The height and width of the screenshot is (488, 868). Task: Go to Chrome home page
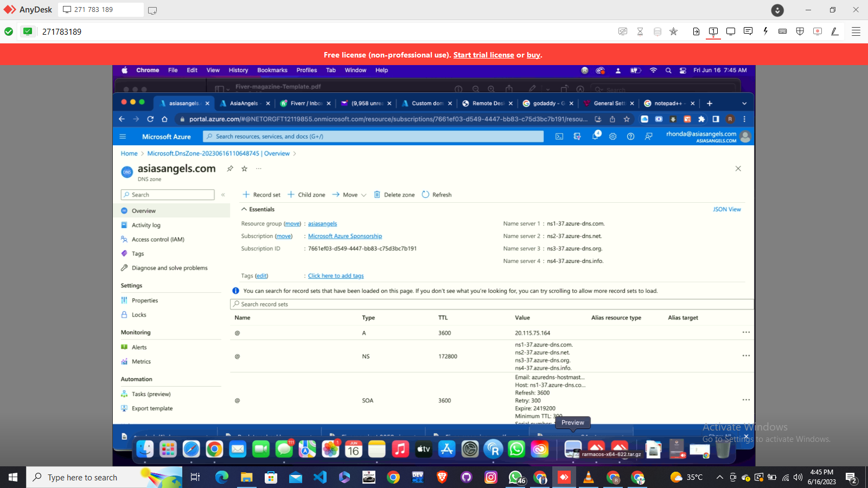(x=164, y=119)
